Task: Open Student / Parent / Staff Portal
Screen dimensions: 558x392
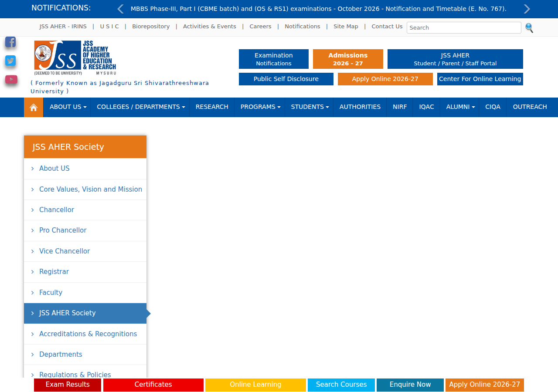Action: click(x=455, y=59)
